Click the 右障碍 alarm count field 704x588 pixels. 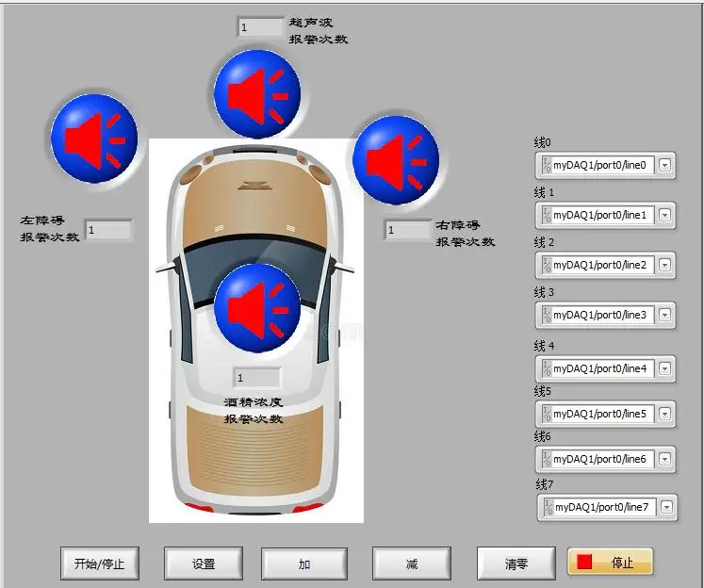pyautogui.click(x=408, y=230)
